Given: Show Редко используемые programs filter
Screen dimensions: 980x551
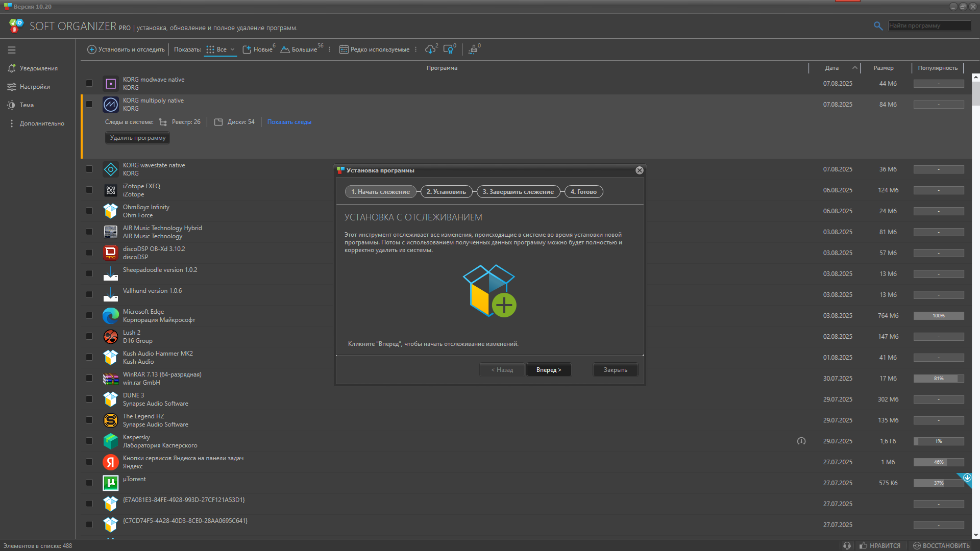Looking at the screenshot, I should coord(375,49).
